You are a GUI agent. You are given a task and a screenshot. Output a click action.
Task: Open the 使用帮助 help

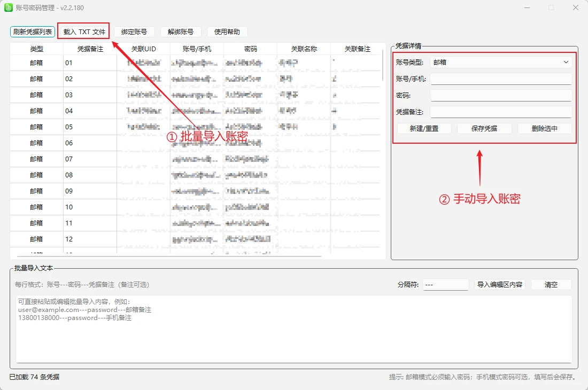point(227,32)
